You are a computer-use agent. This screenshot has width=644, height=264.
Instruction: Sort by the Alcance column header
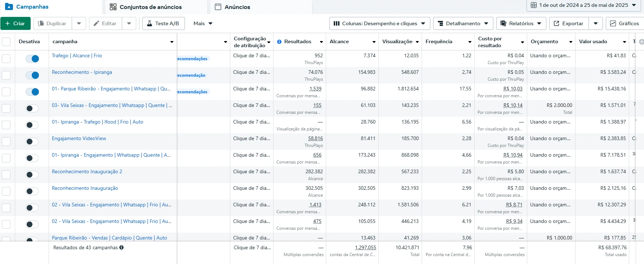pos(339,41)
